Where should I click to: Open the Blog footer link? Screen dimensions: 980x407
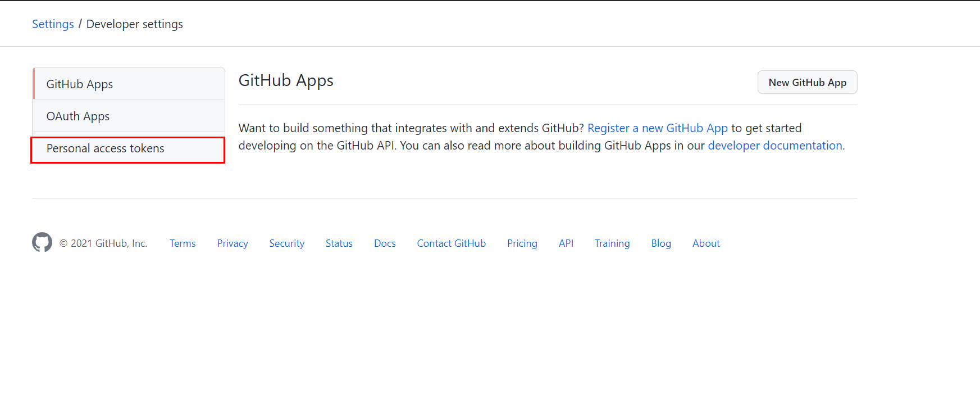point(661,243)
